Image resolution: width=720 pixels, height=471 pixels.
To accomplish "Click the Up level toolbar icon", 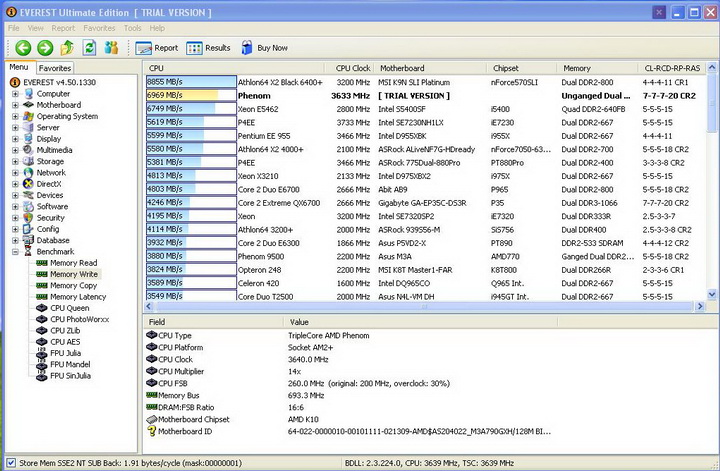I will [x=67, y=47].
